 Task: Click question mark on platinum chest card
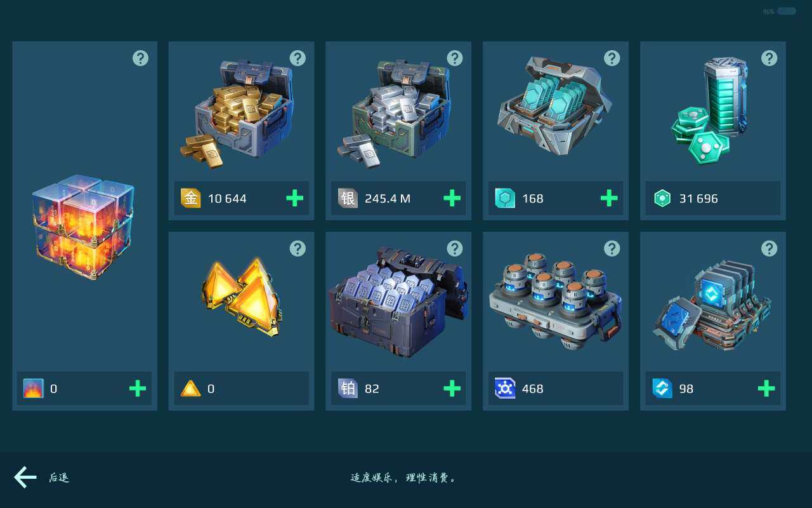point(455,248)
